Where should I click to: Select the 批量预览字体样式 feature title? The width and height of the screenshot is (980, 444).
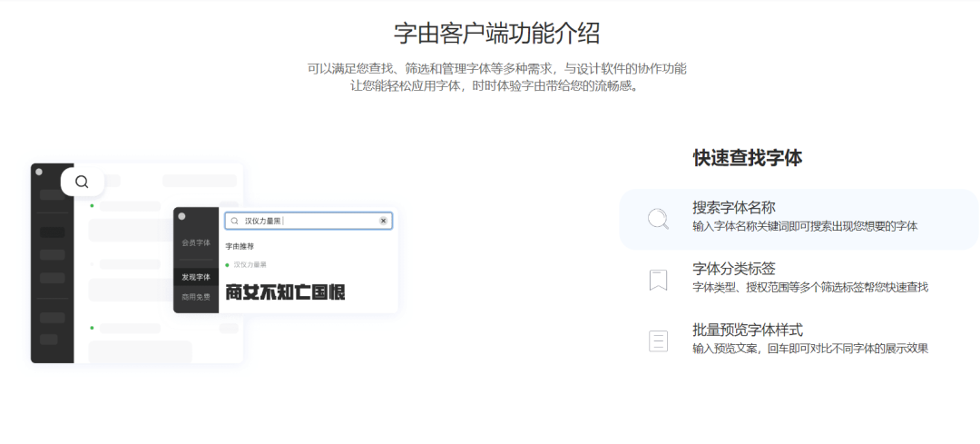pyautogui.click(x=747, y=330)
